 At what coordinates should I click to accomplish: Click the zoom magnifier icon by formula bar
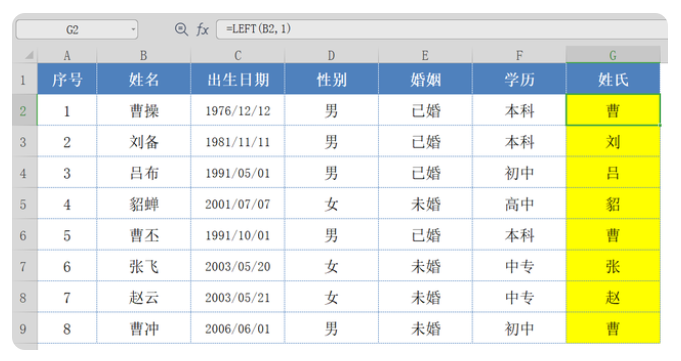click(181, 30)
